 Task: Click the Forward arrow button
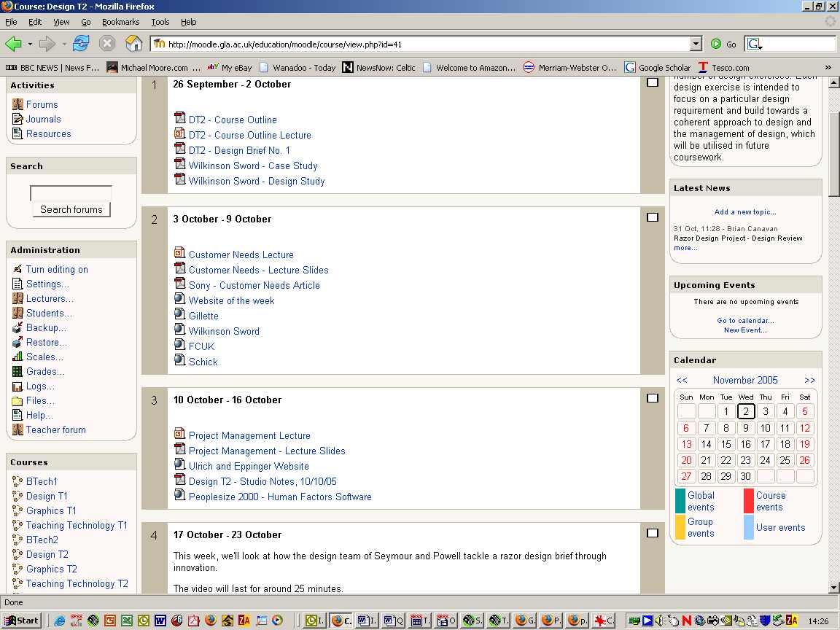point(47,44)
